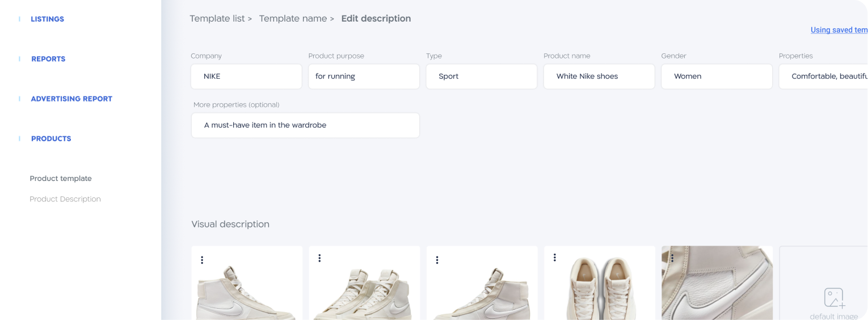868x320 pixels.
Task: Click the Gender field containing Women
Action: [717, 76]
